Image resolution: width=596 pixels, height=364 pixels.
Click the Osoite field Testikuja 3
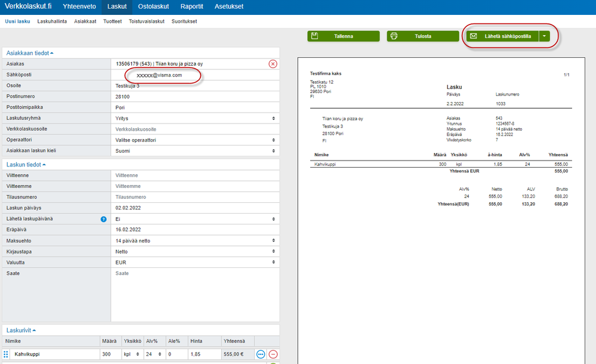195,85
